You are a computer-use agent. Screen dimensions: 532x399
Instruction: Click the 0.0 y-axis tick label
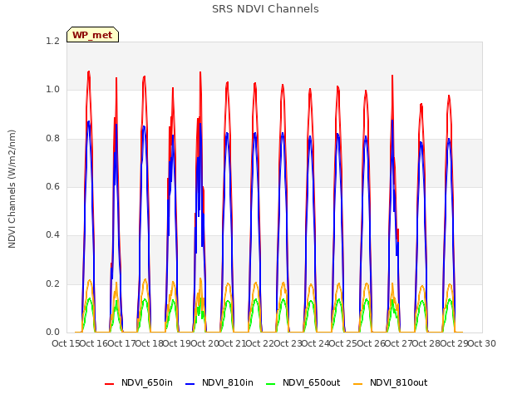[x=52, y=332]
